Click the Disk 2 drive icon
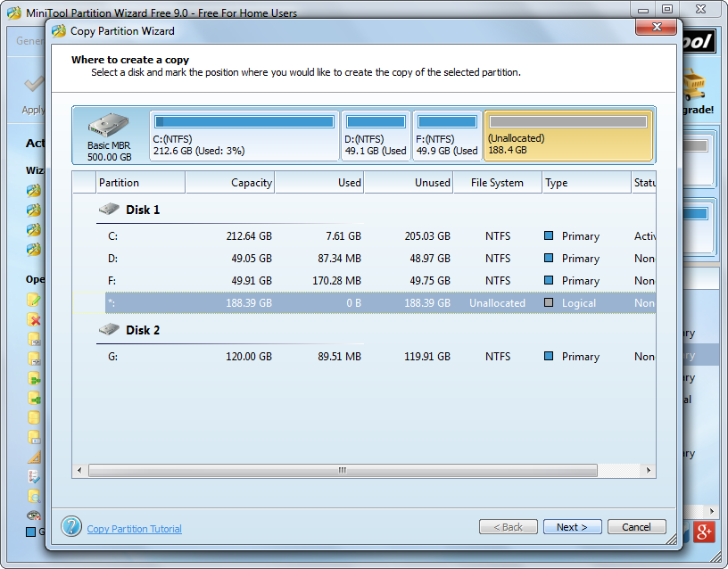Image resolution: width=728 pixels, height=569 pixels. coord(109,329)
